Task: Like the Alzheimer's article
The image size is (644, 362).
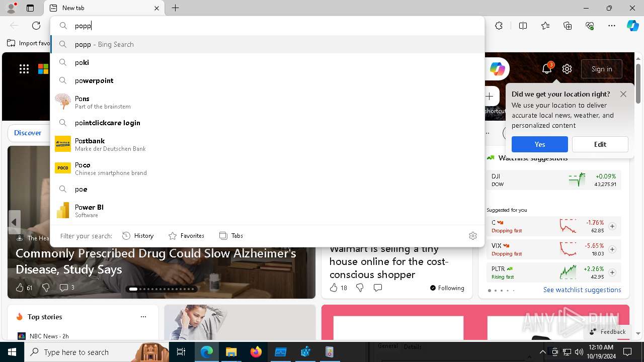Action: point(24,288)
